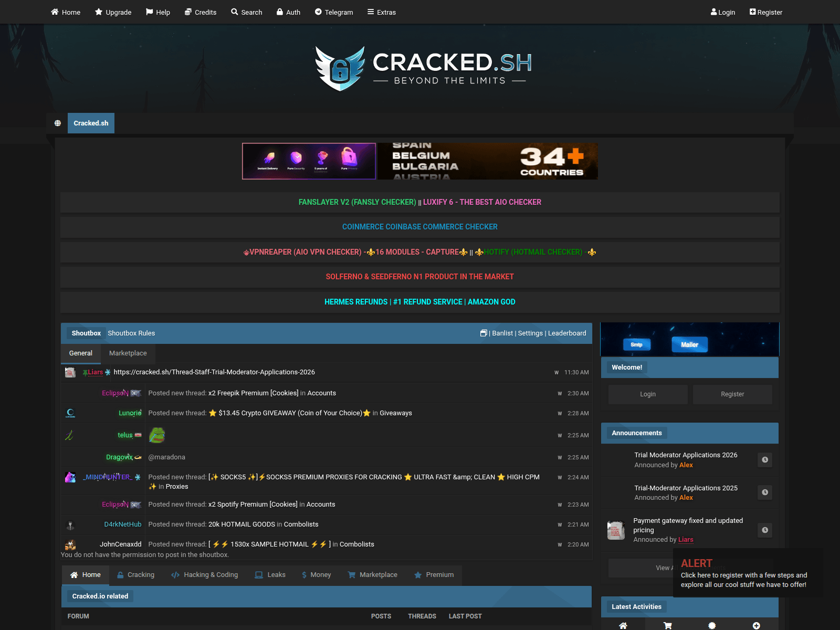This screenshot has height=630, width=840.
Task: Open the 34+ Countries banner ad
Action: 488,161
